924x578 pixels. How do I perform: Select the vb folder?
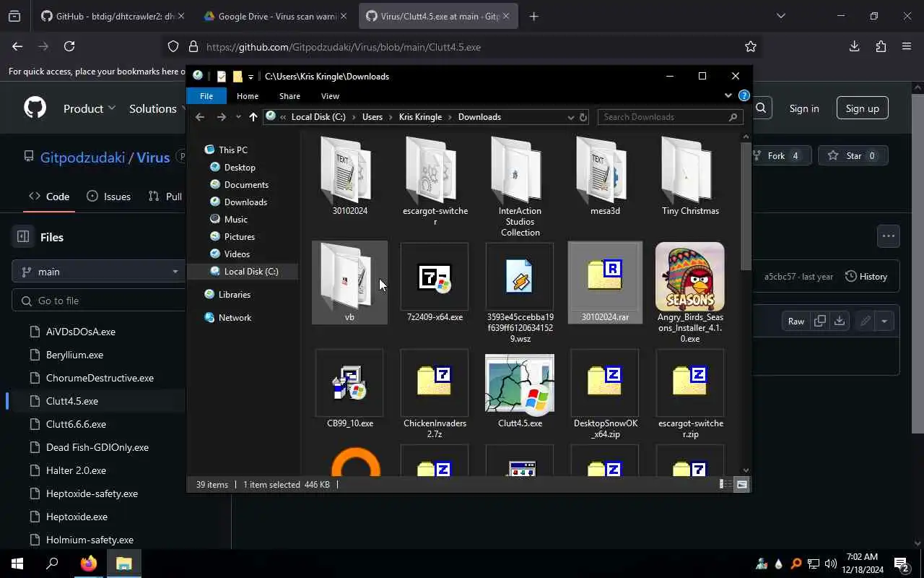point(349,282)
